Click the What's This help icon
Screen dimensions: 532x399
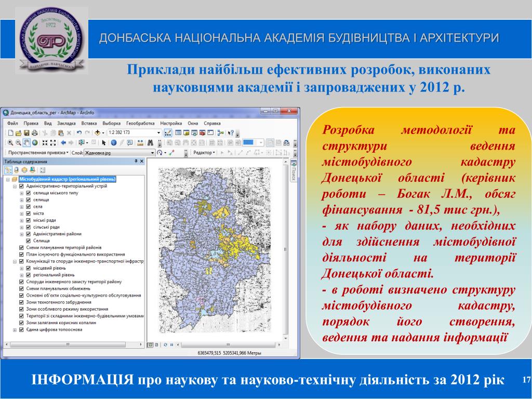click(231, 132)
